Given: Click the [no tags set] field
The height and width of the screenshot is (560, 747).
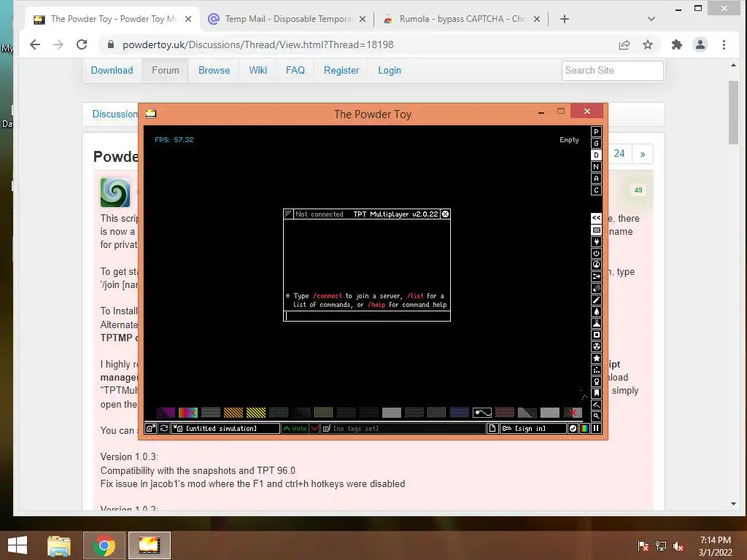Looking at the screenshot, I should tap(403, 429).
